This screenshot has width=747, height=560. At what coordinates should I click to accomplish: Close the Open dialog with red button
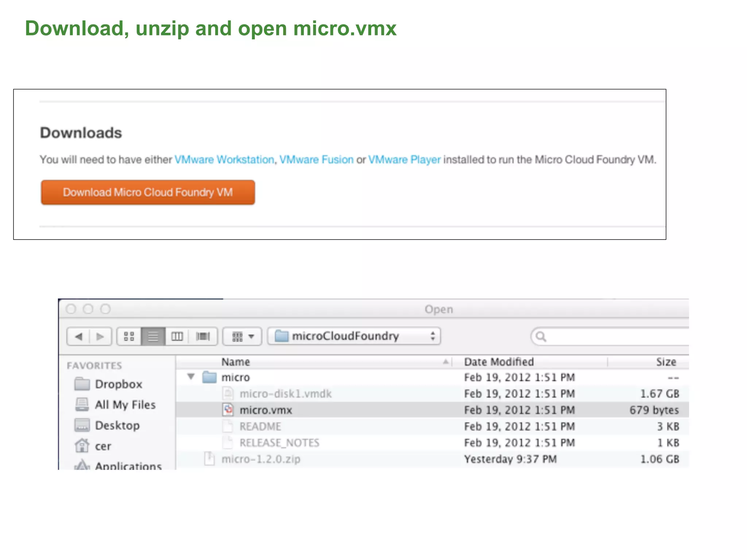tap(71, 309)
